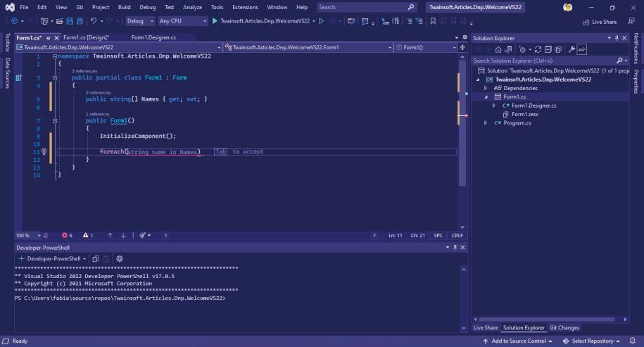Screen dimensions: 644x347
Task: Open the Analyze menu
Action: pos(192,8)
